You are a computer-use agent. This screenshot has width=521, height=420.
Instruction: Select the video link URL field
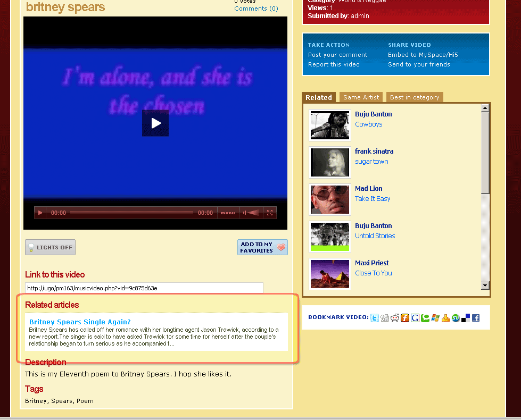(144, 288)
